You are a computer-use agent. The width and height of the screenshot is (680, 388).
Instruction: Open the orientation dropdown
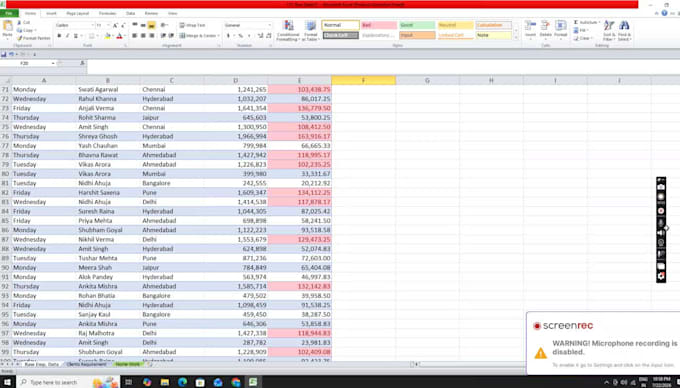164,25
